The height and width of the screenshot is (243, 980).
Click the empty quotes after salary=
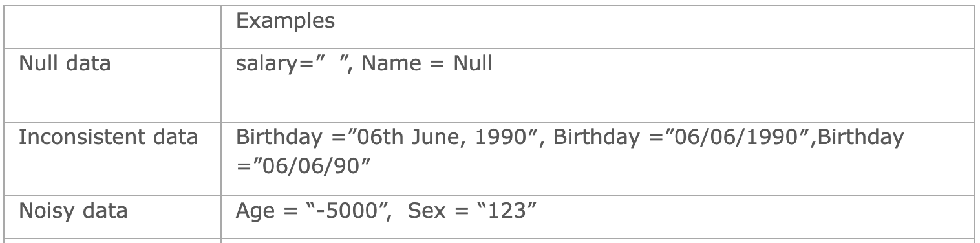334,63
